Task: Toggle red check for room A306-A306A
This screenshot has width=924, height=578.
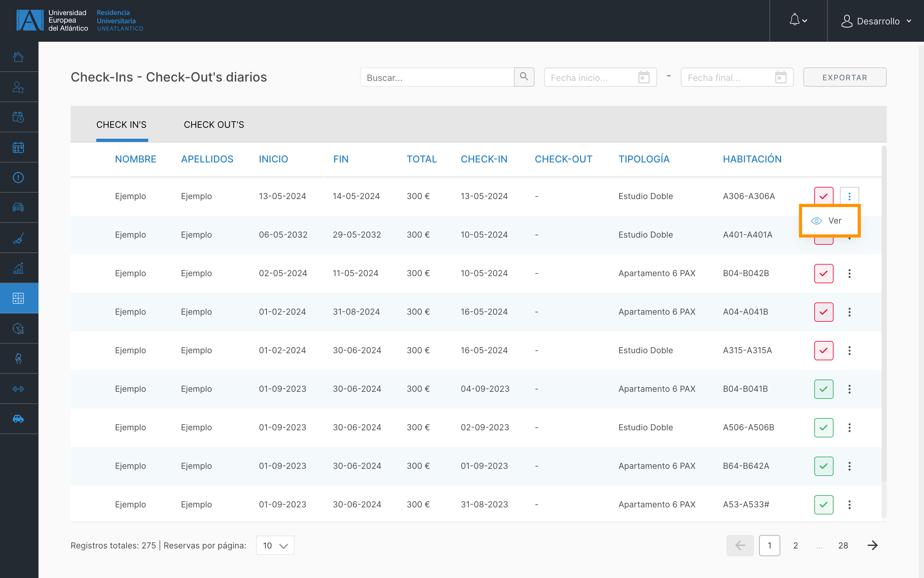Action: point(824,196)
